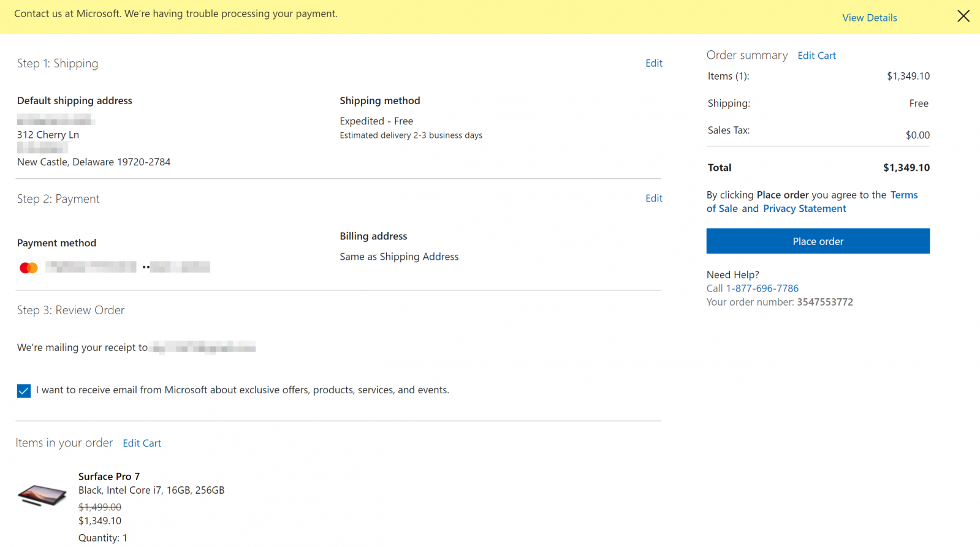Dismiss the yellow payment warning banner
Screen dimensions: 980x547
click(963, 16)
